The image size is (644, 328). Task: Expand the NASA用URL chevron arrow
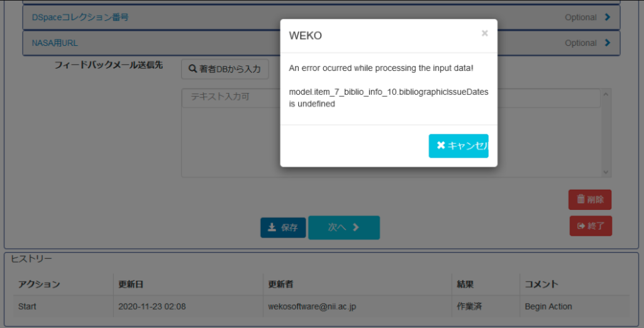[607, 43]
